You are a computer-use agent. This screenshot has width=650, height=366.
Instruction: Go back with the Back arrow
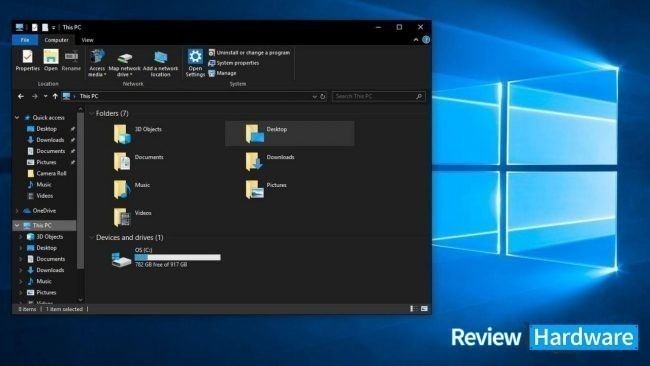click(x=21, y=96)
